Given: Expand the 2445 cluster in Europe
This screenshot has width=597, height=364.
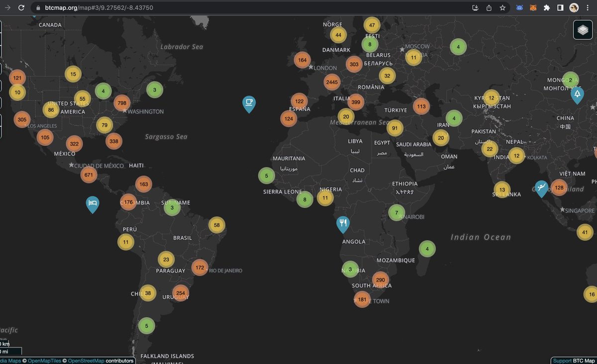Looking at the screenshot, I should click(332, 82).
